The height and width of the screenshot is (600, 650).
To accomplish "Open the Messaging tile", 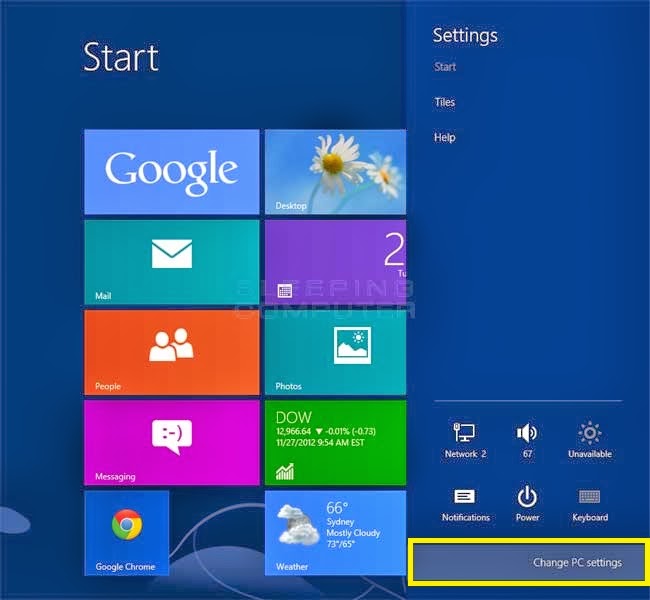I will click(172, 442).
